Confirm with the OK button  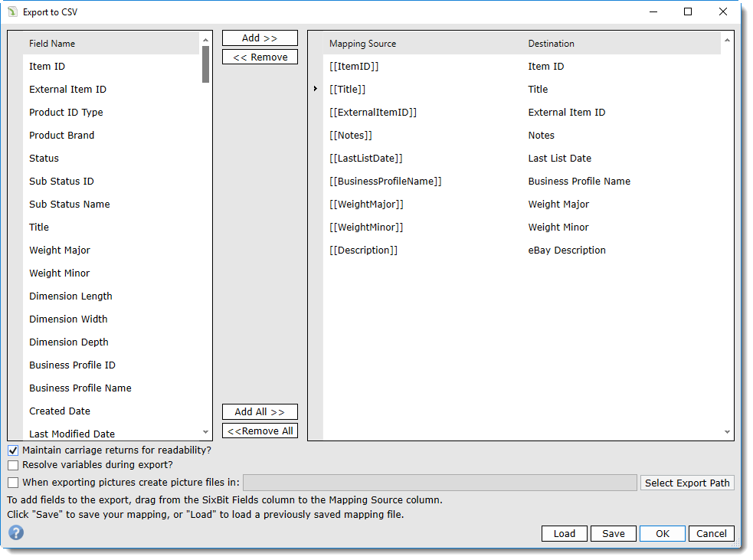coord(662,533)
